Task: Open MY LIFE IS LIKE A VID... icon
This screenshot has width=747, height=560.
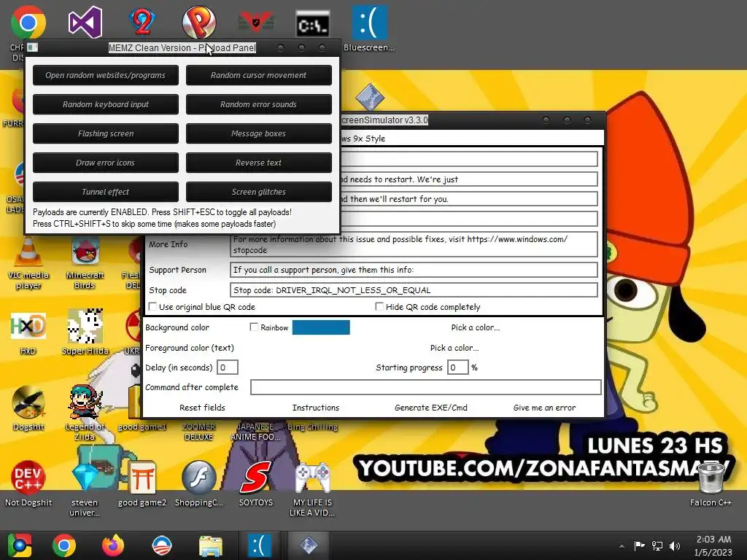Action: point(313,489)
